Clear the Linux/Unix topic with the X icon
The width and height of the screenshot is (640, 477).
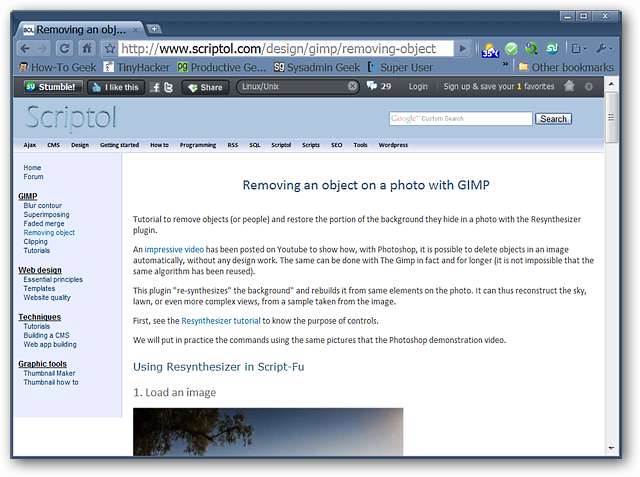[352, 87]
